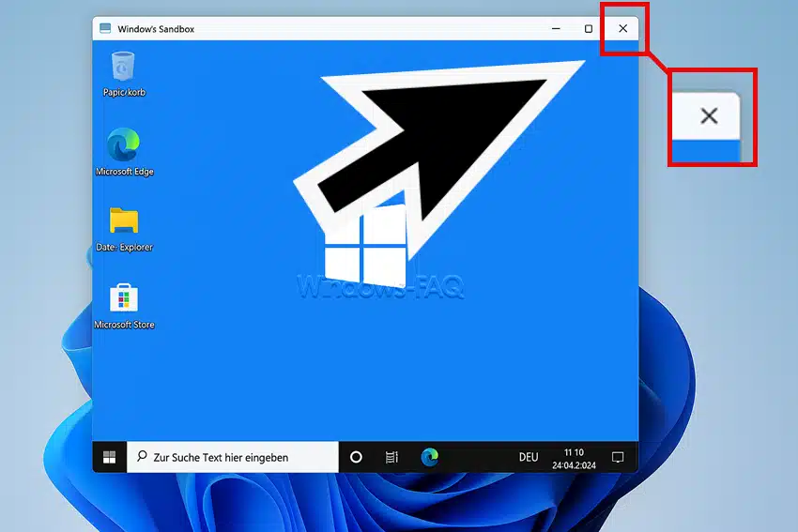The width and height of the screenshot is (798, 532).
Task: Click the 'Windows Sandbox' title bar text
Action: coord(156,29)
